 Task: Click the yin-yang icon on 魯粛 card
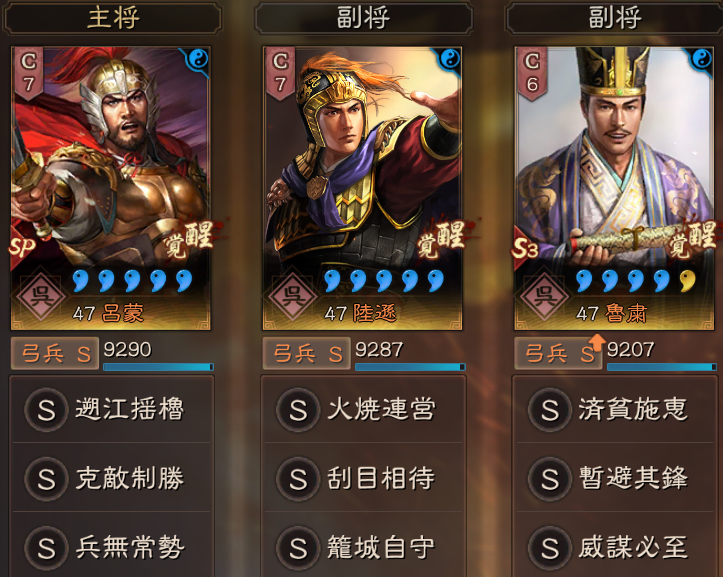click(702, 59)
